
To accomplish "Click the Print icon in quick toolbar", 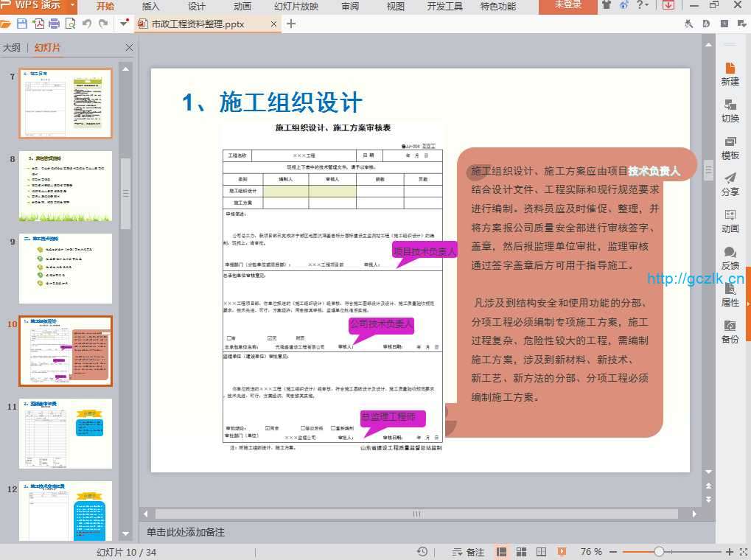I will click(54, 24).
